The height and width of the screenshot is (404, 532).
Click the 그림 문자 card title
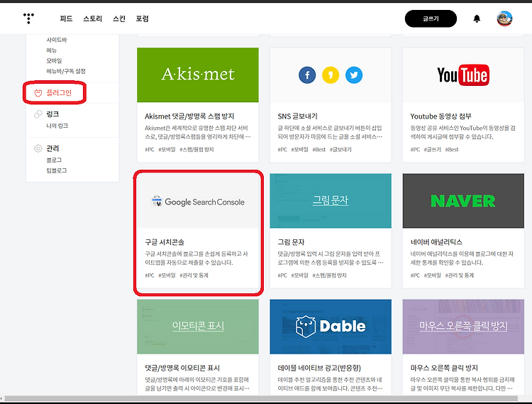pyautogui.click(x=291, y=242)
